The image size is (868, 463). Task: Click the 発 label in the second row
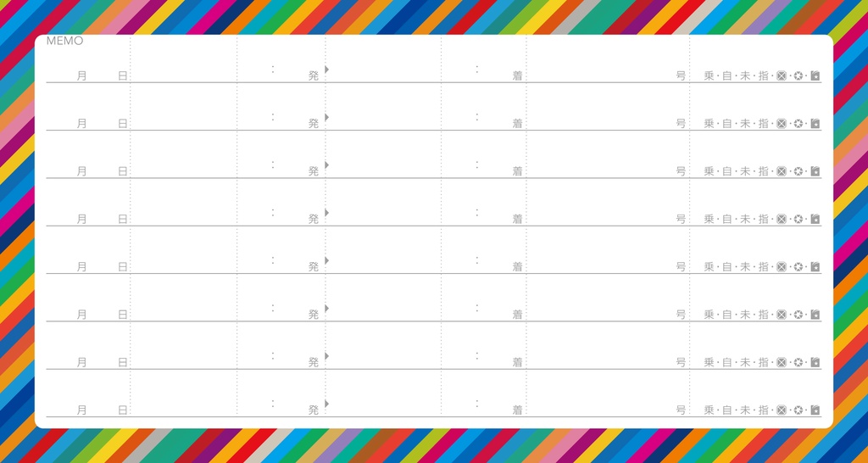[x=313, y=124]
